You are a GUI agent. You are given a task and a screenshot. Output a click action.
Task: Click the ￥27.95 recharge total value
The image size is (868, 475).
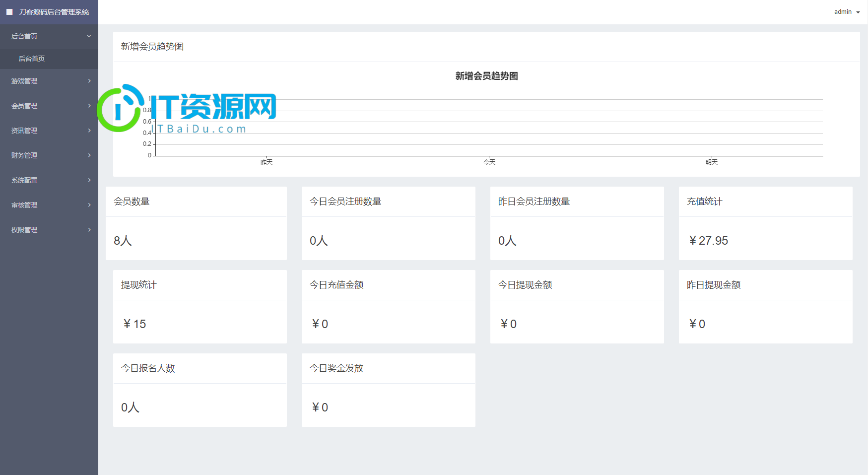(x=708, y=241)
